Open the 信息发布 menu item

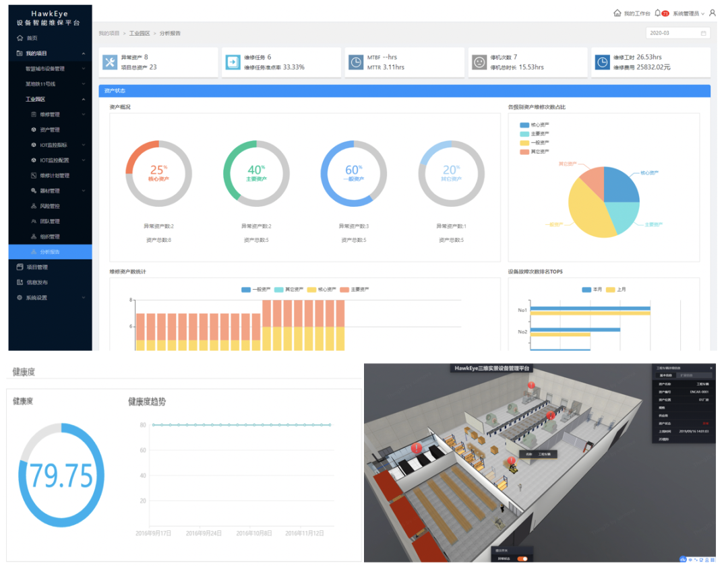[50, 282]
